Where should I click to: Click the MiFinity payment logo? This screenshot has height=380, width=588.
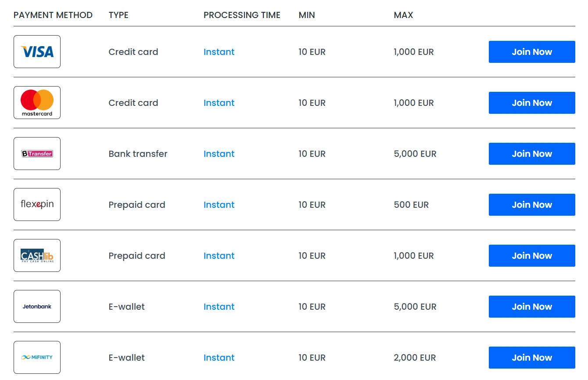point(37,358)
